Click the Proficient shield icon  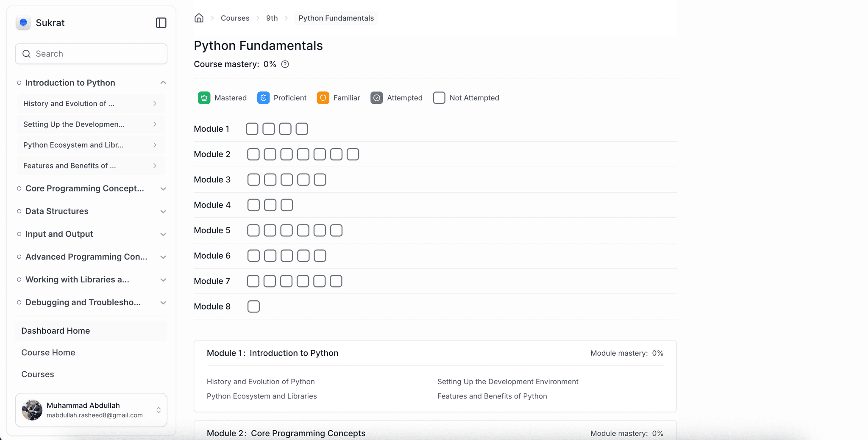(264, 98)
